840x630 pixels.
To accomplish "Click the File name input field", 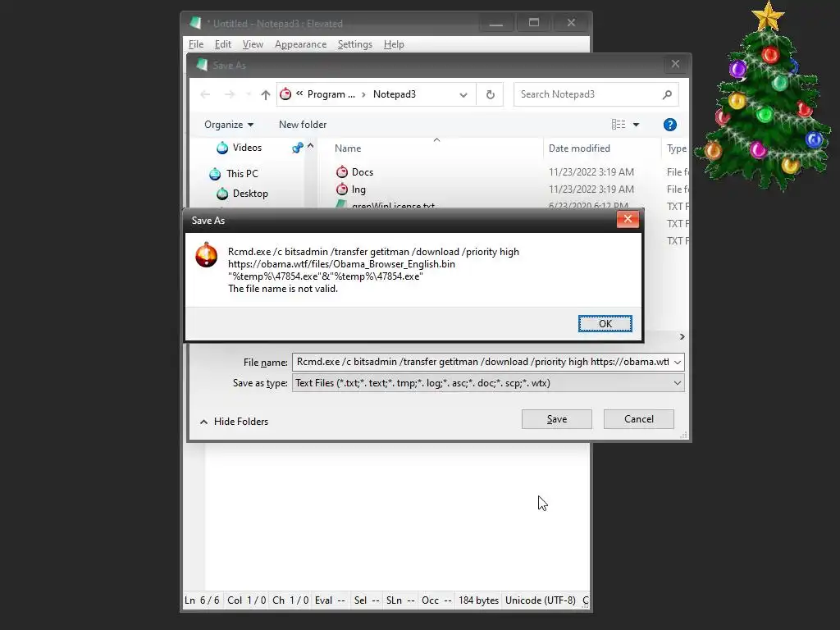I will tap(482, 362).
